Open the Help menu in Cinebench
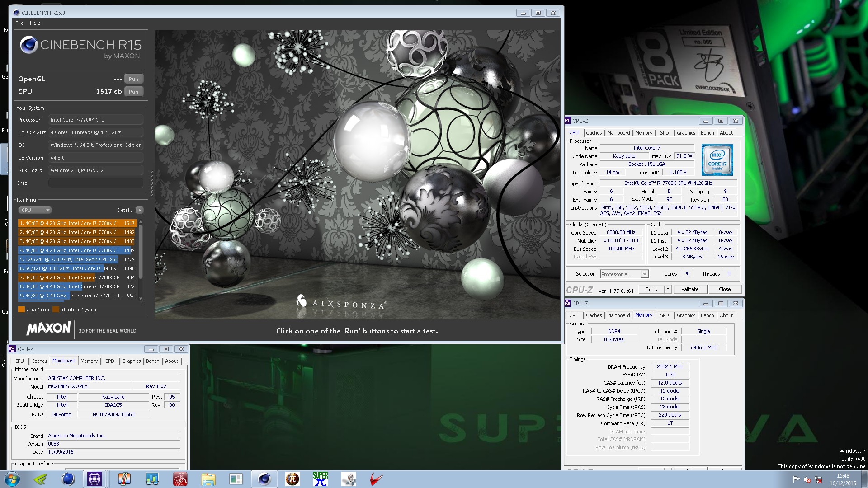The image size is (868, 488). pyautogui.click(x=35, y=23)
